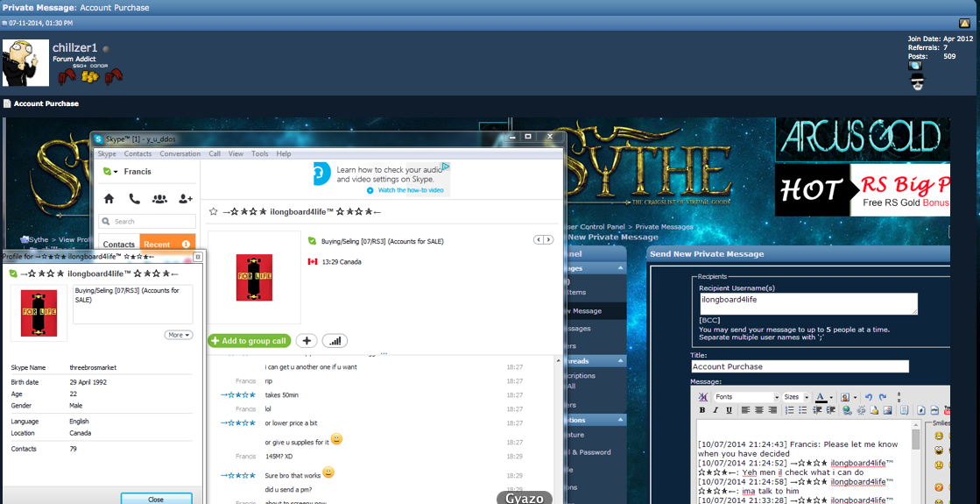Click the editor size adjust arrows
The image size is (980, 504).
coord(899,397)
